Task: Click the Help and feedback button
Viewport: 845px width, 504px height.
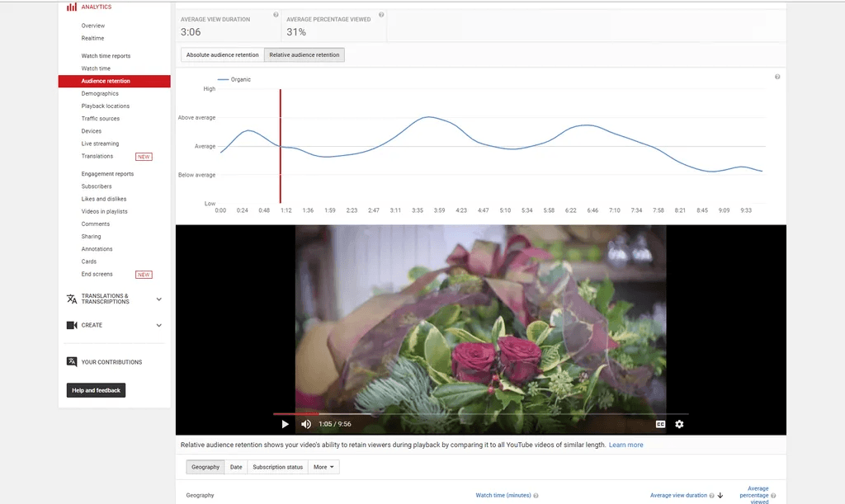Action: 96,390
